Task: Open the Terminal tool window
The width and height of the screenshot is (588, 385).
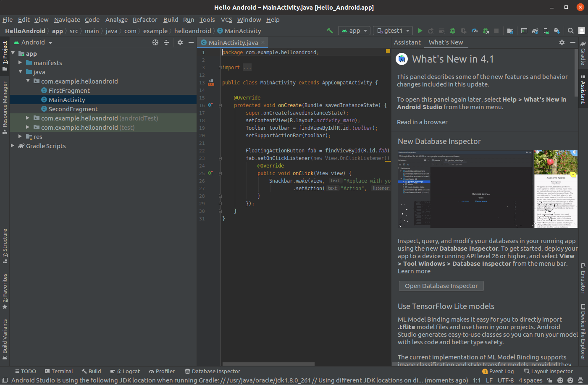Action: click(59, 371)
